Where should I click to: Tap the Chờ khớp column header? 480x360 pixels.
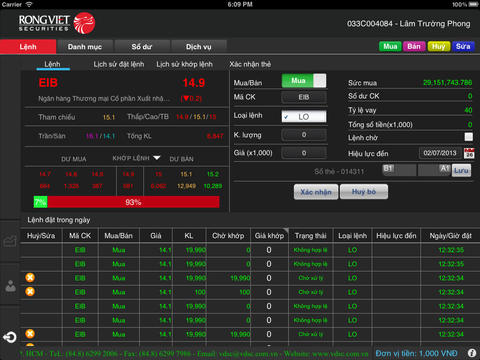click(x=228, y=236)
